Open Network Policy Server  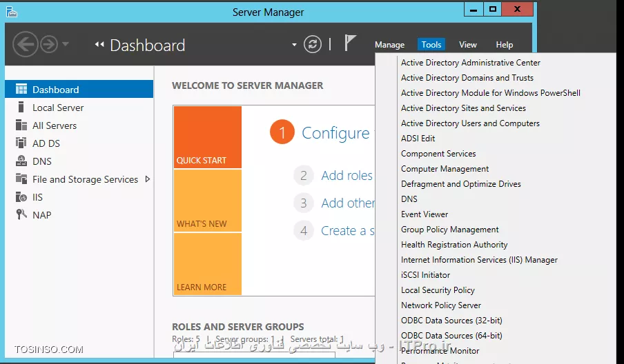click(x=441, y=305)
